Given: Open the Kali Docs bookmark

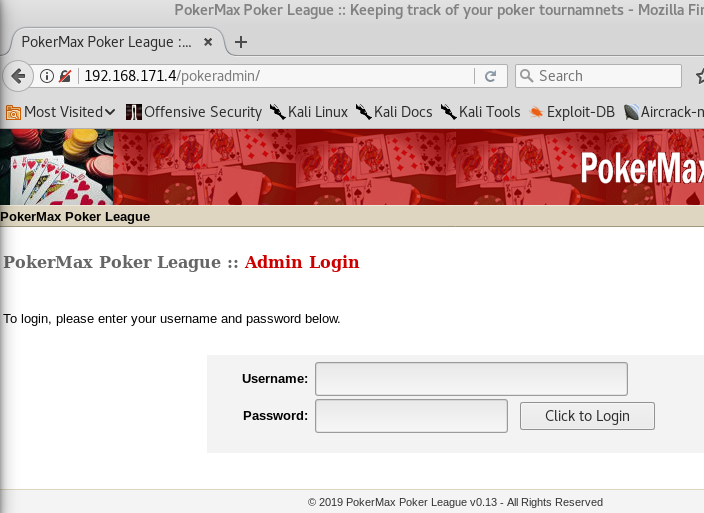Looking at the screenshot, I should pos(394,112).
